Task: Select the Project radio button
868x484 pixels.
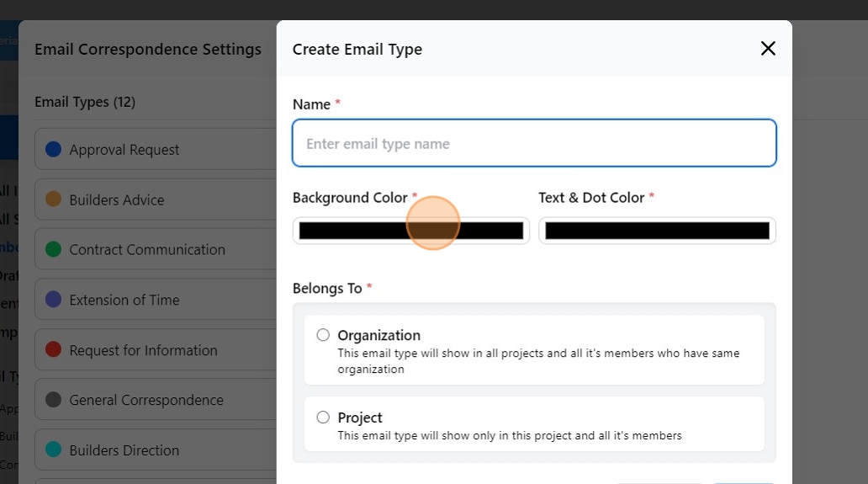Action: (x=323, y=418)
